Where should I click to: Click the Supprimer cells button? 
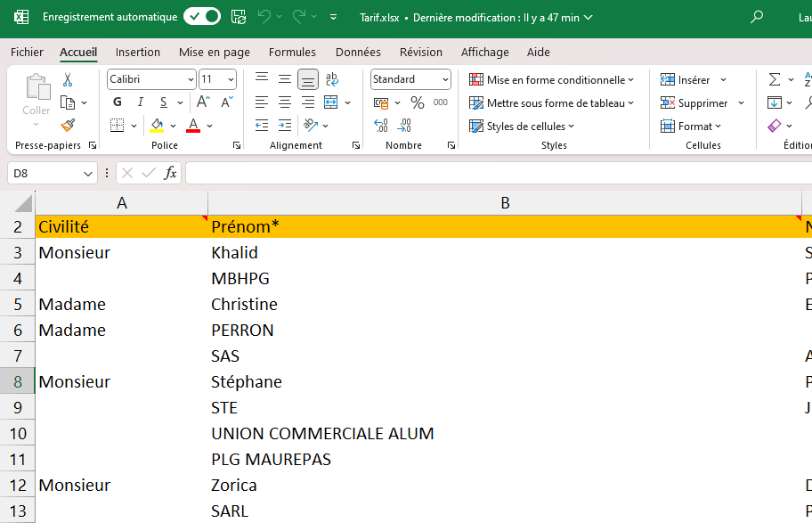[x=694, y=103]
